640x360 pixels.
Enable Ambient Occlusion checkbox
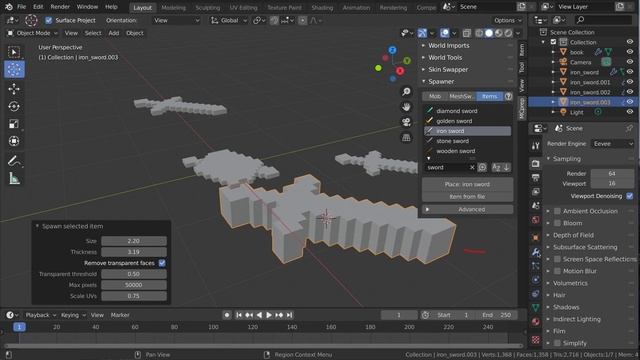pos(557,211)
